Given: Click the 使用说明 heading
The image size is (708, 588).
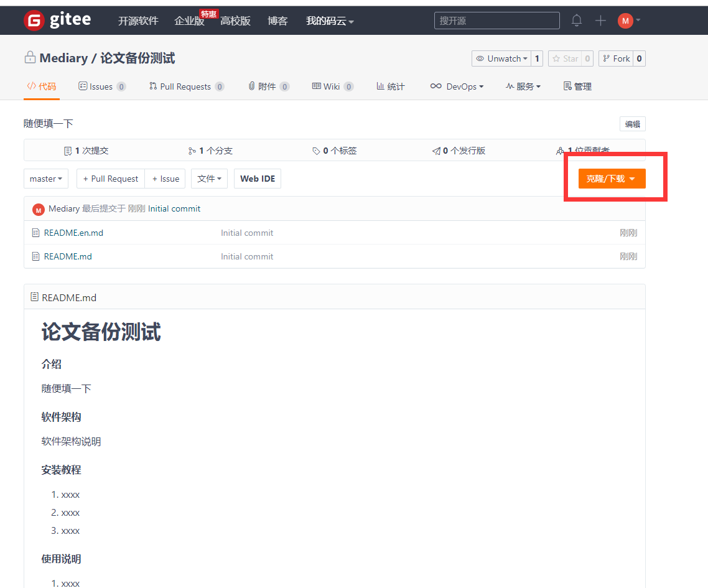Looking at the screenshot, I should coord(61,559).
